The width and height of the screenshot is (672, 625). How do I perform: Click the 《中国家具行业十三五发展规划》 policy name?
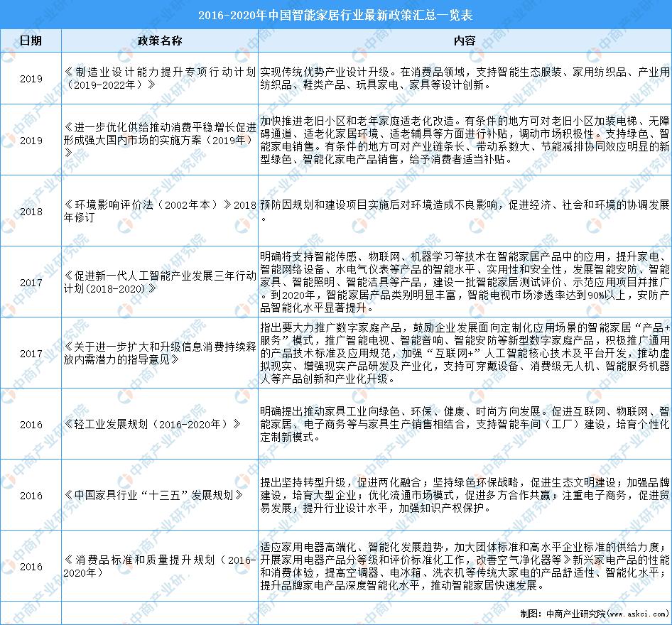click(154, 495)
